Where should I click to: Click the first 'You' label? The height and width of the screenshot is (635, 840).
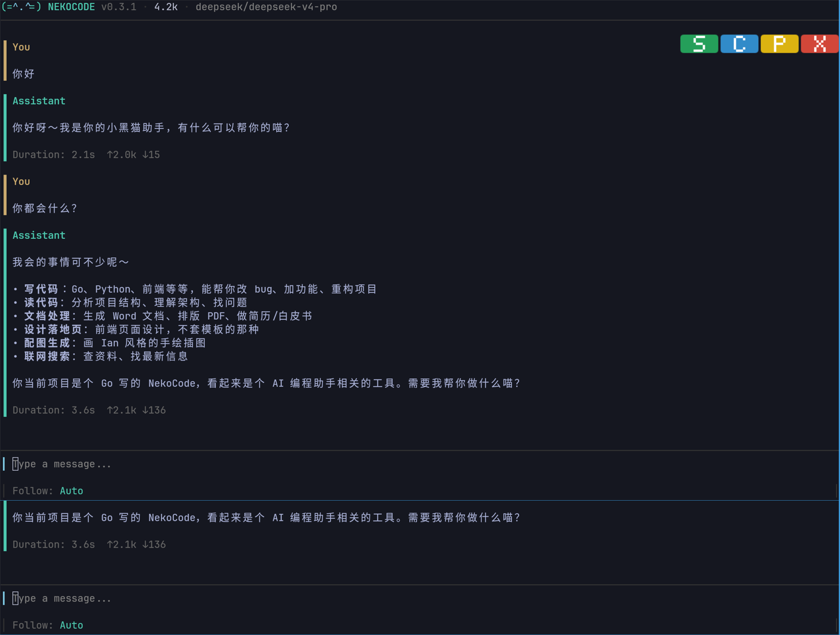(x=21, y=47)
